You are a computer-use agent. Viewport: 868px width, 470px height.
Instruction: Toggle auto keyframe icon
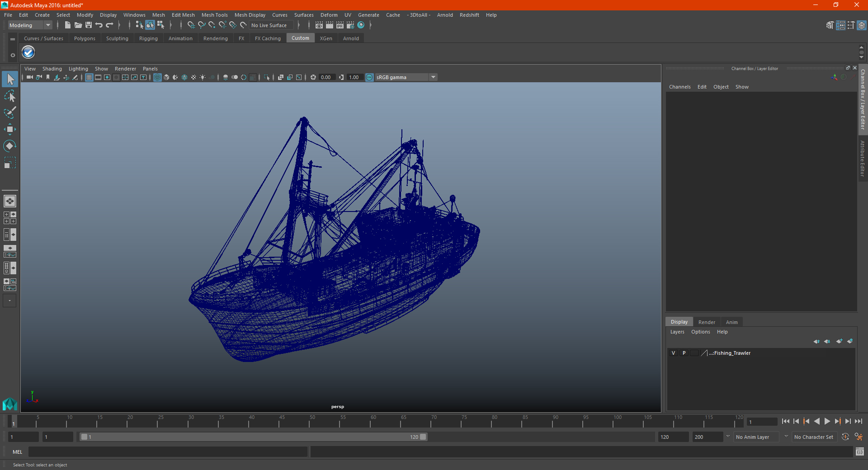pos(845,437)
